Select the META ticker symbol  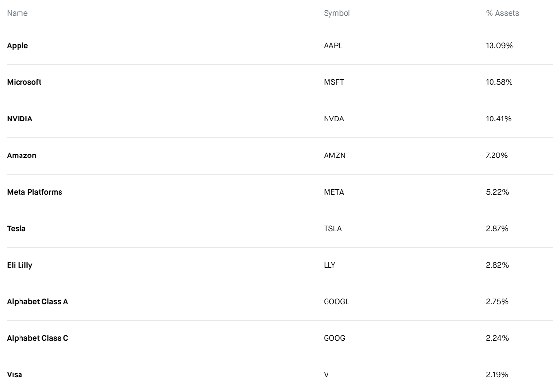pyautogui.click(x=334, y=192)
